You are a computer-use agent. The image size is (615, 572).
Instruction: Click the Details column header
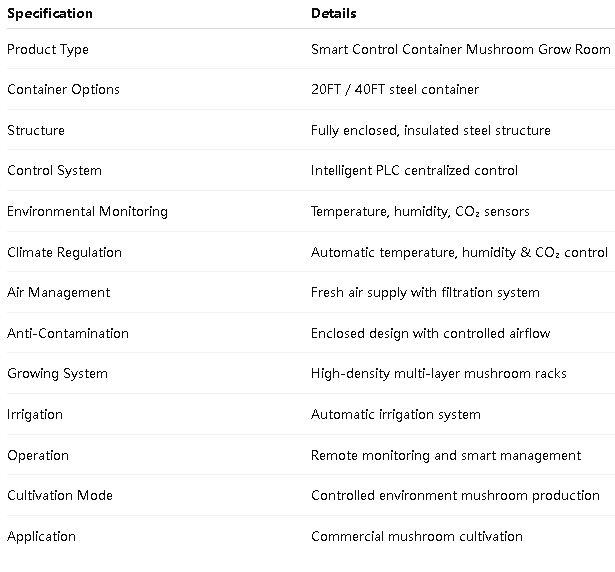(334, 14)
